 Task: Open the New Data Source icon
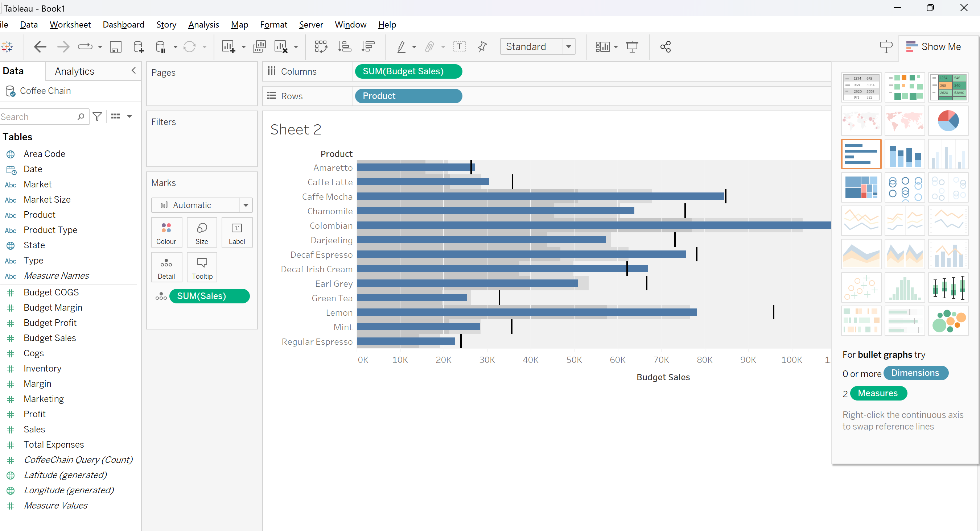pyautogui.click(x=139, y=47)
